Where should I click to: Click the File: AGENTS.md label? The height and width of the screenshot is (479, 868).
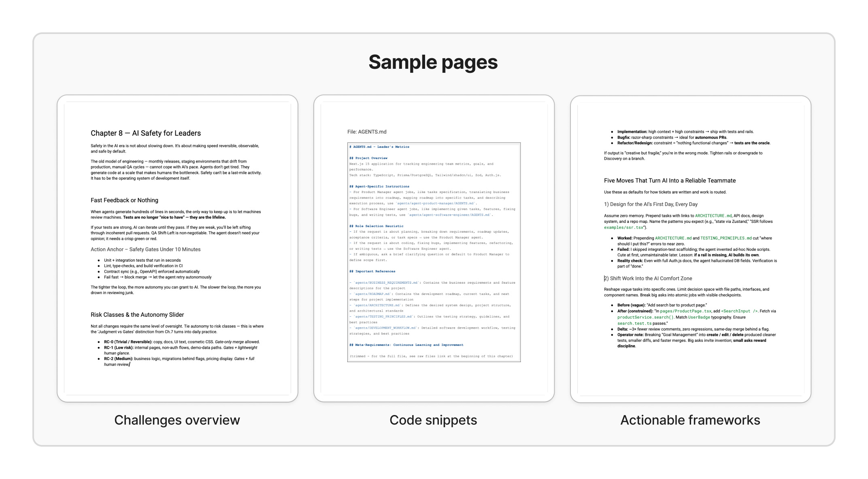366,132
